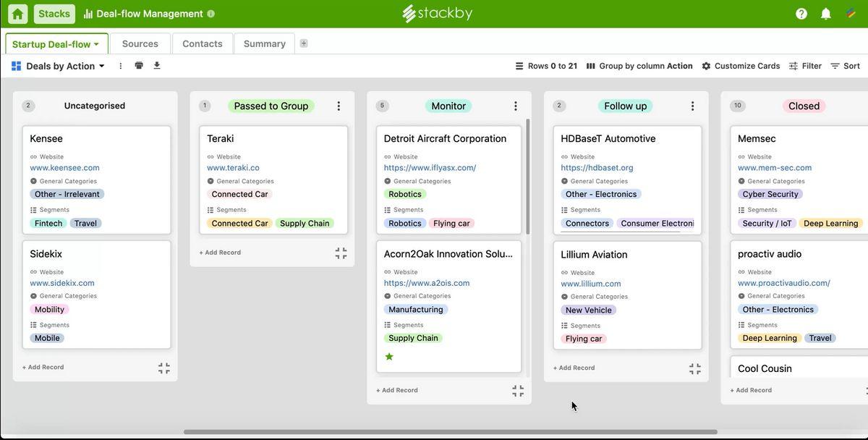Collapse the Passed to Group column

coord(341,253)
